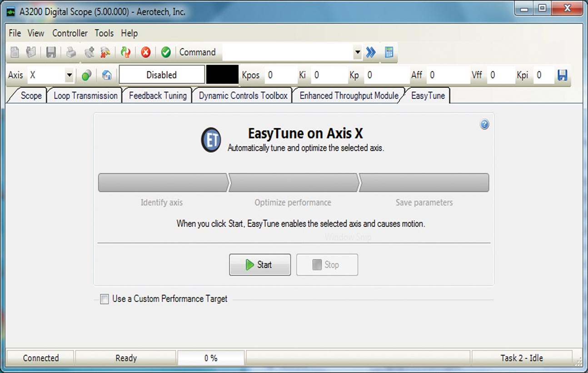Click the green enable axis ball icon
The width and height of the screenshot is (588, 373).
pyautogui.click(x=86, y=76)
